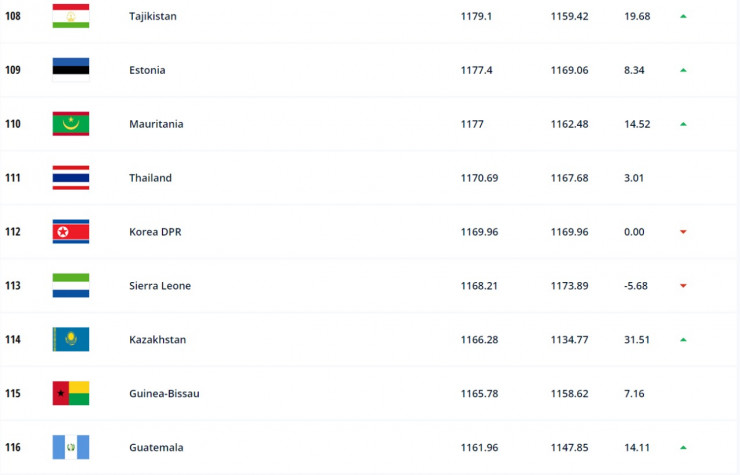This screenshot has width=740, height=475.
Task: Open the Tajikistan team link
Action: 152,16
